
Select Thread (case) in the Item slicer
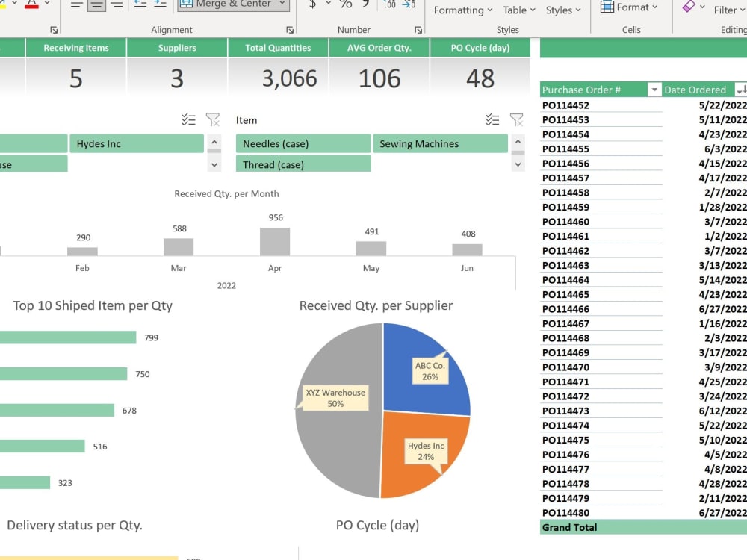(x=303, y=164)
